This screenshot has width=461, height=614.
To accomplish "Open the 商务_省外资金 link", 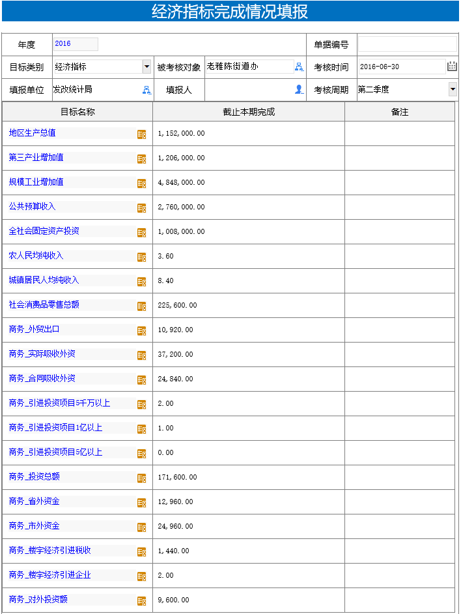I will tap(34, 502).
